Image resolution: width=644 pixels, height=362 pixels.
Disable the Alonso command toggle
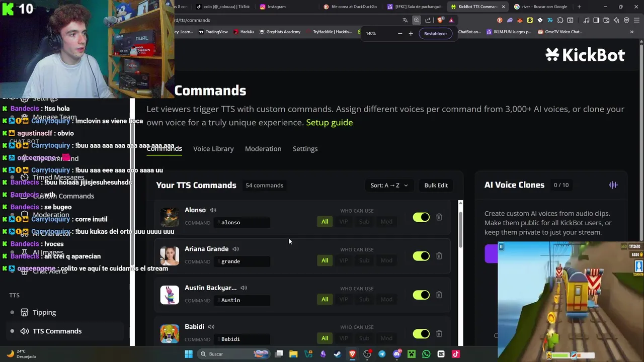(421, 217)
